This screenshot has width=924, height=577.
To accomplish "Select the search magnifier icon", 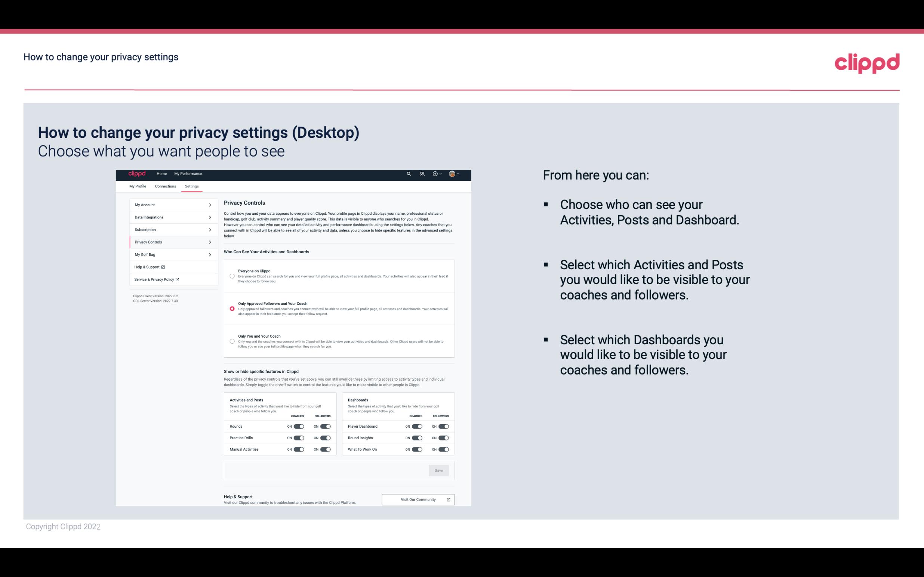I will tap(409, 174).
